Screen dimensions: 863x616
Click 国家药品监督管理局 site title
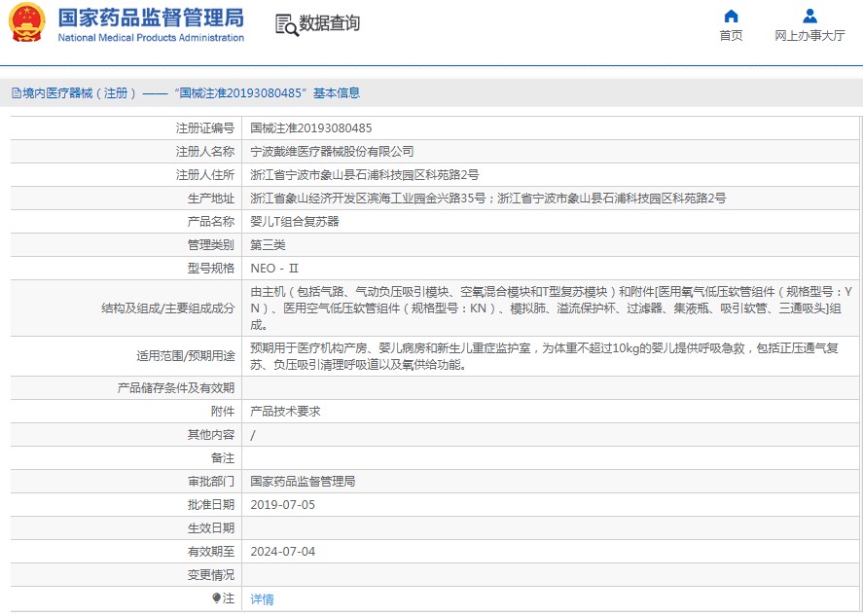(x=152, y=18)
